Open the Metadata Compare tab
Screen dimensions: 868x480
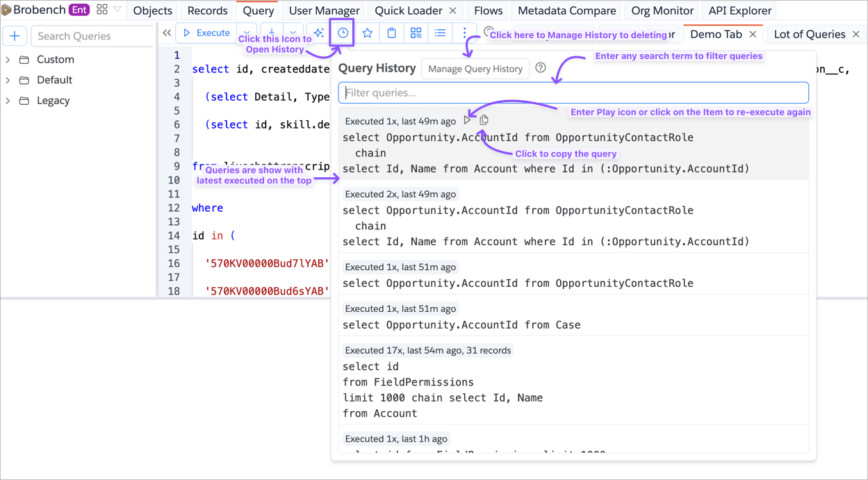coord(566,10)
